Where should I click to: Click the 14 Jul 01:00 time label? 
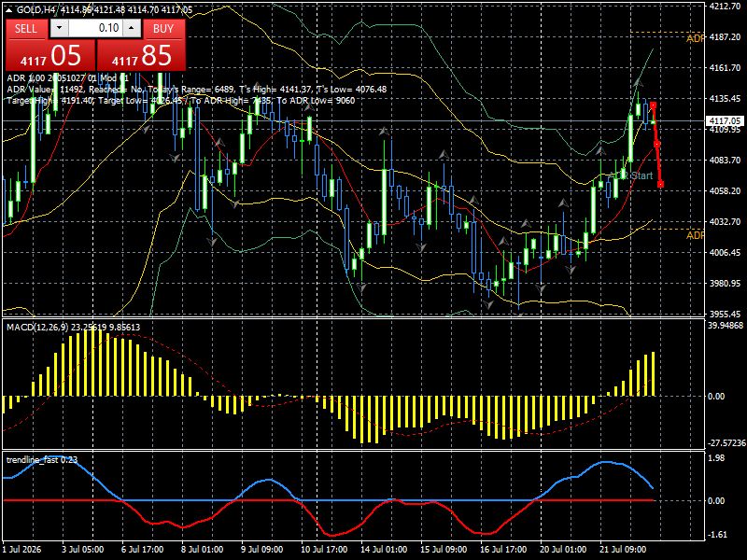[x=384, y=550]
